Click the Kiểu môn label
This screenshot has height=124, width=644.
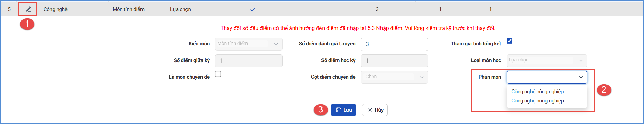point(199,44)
